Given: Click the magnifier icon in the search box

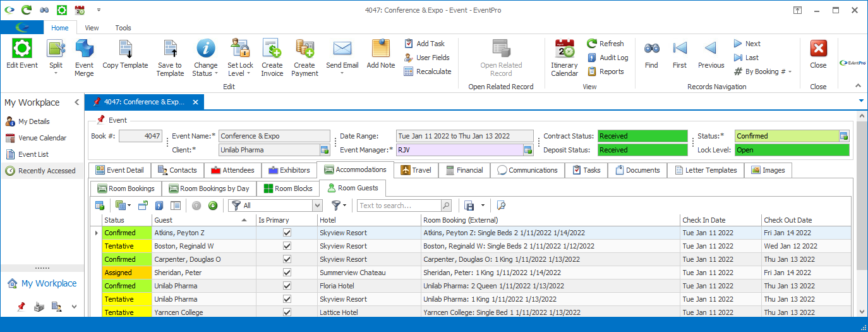Looking at the screenshot, I should click(446, 206).
